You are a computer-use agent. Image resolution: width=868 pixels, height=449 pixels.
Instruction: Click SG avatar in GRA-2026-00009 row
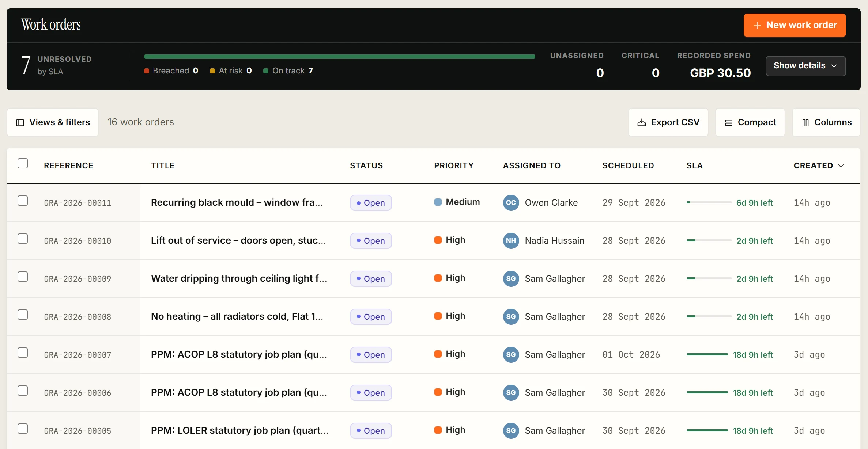click(511, 279)
